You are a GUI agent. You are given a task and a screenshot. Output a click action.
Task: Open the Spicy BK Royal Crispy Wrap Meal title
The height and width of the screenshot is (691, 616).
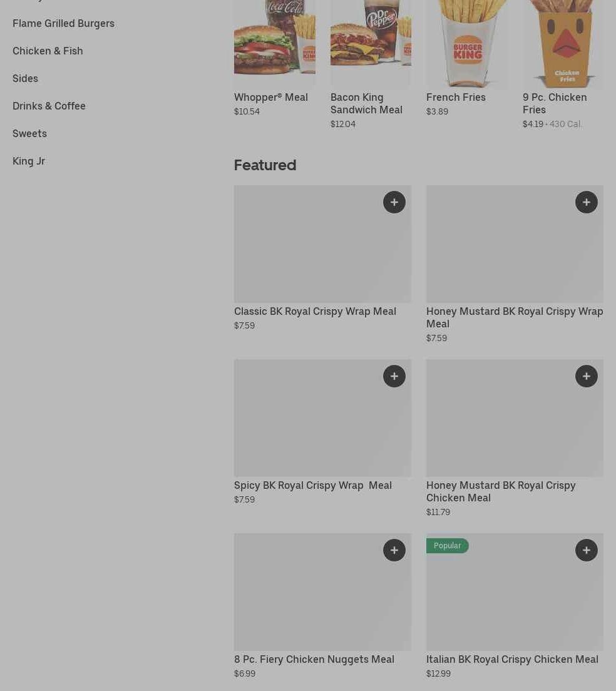[x=313, y=486]
